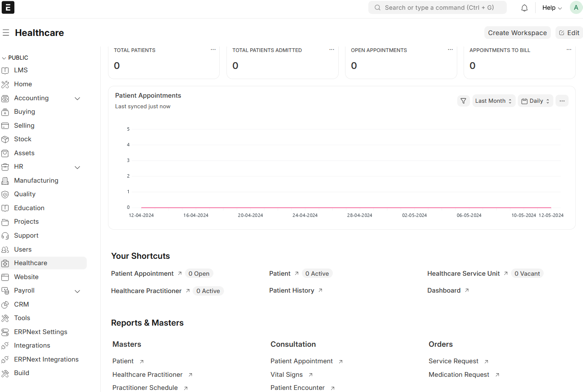Expand the HR sidebar section
Screen dimensions: 583x392
77,167
